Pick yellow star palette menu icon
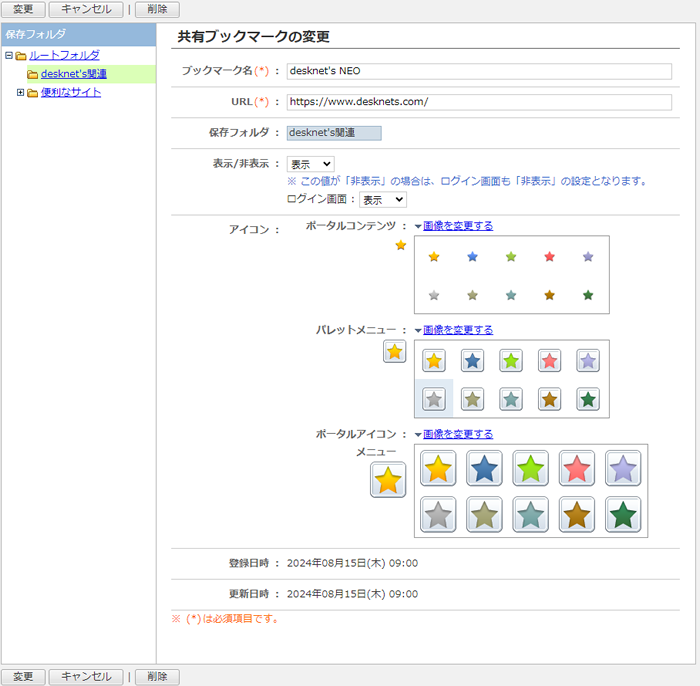Screen dimensions: 700x686 (434, 361)
